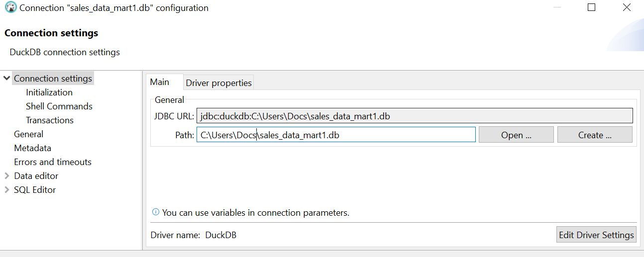Collapse the Connection settings tree node
Image resolution: width=644 pixels, height=257 pixels.
point(6,79)
